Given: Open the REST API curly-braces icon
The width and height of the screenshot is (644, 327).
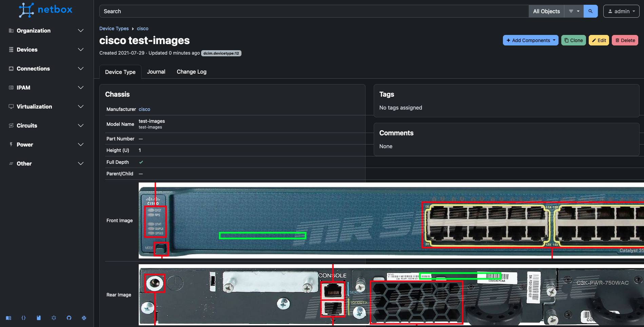Looking at the screenshot, I should [x=23, y=318].
